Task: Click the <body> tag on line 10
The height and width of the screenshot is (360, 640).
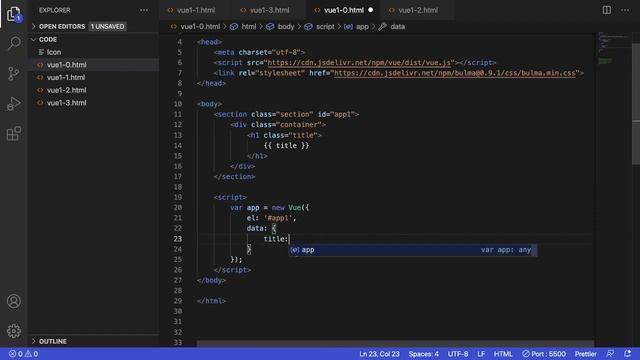Action: pos(209,104)
